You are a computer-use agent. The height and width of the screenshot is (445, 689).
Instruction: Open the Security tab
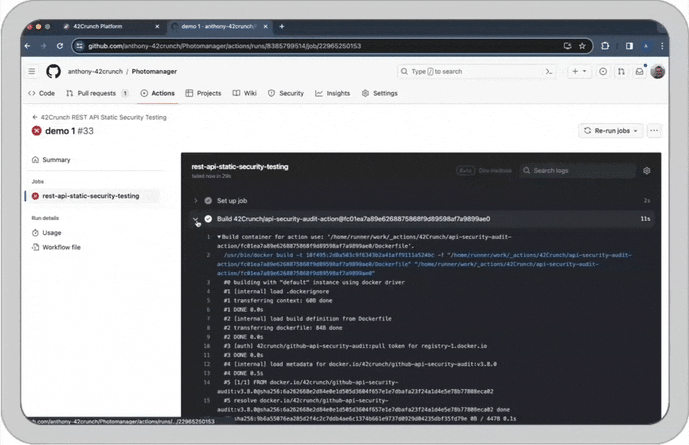pos(286,93)
